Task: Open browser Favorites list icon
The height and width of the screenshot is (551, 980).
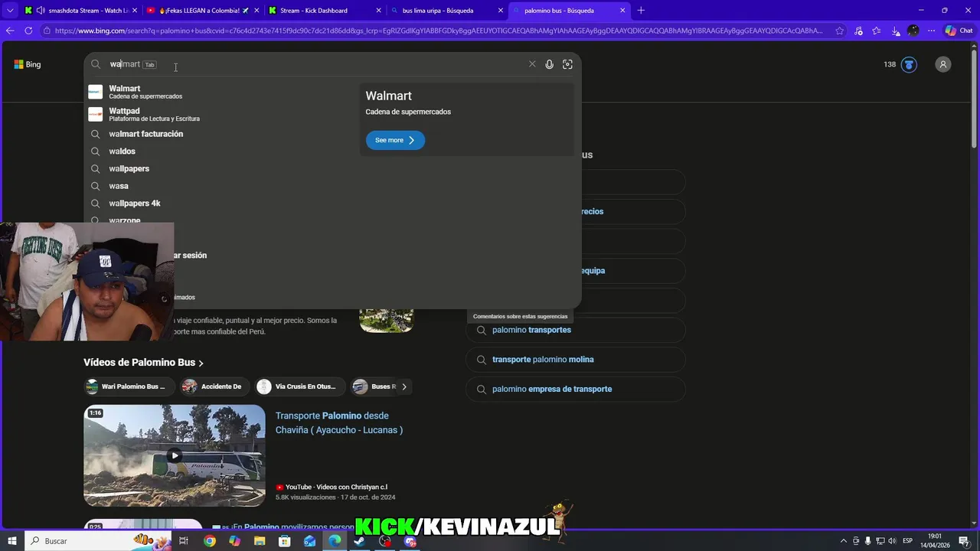Action: pyautogui.click(x=877, y=31)
